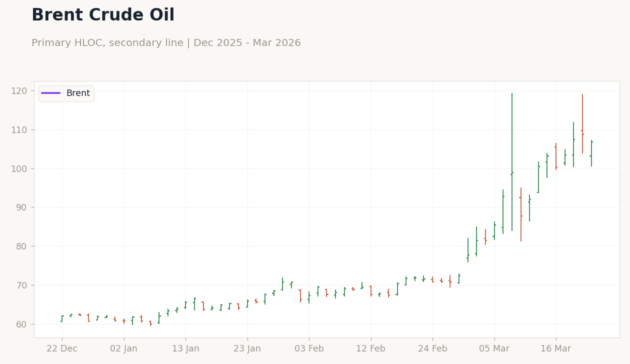
Task: Click the 16 Mar x-axis label
Action: point(556,349)
